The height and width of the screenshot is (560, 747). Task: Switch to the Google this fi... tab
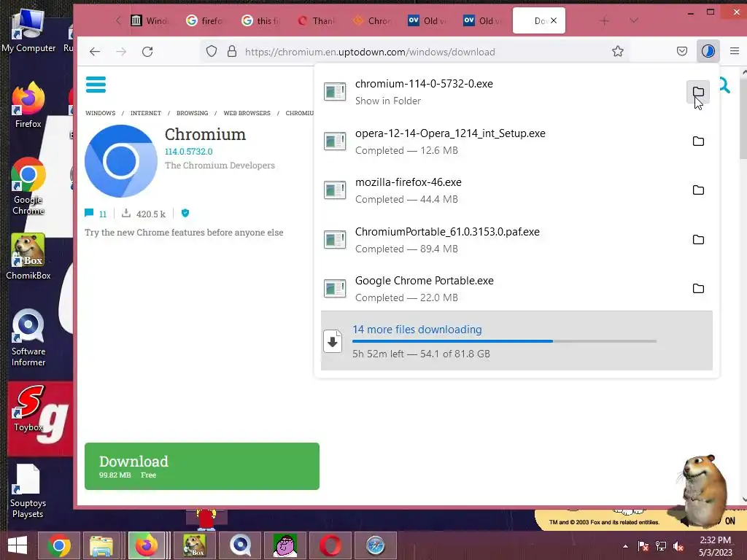260,20
